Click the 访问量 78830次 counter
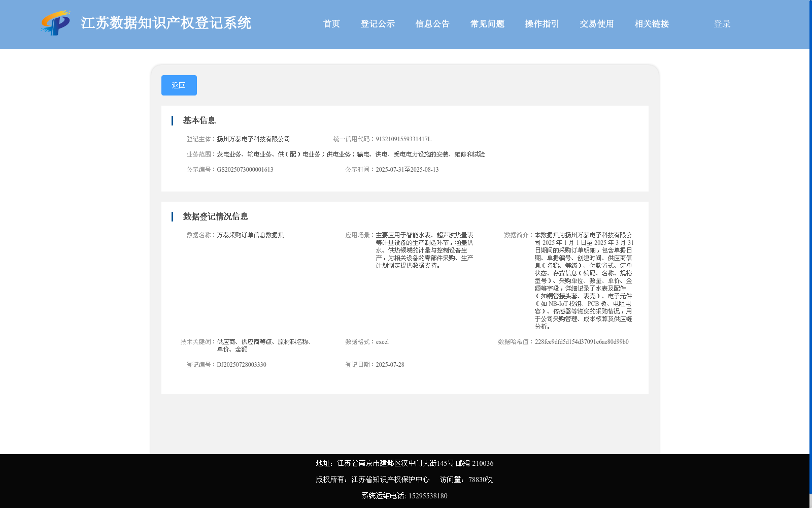Screen dimensions: 812x508 [466, 480]
